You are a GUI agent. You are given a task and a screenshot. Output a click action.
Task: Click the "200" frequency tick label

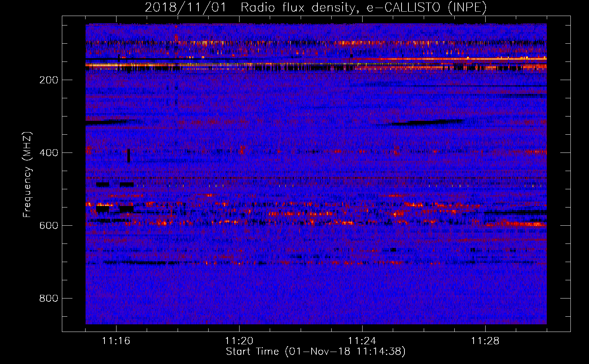(49, 80)
